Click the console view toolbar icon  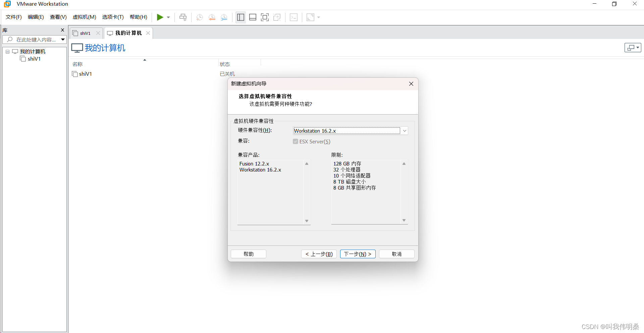293,17
